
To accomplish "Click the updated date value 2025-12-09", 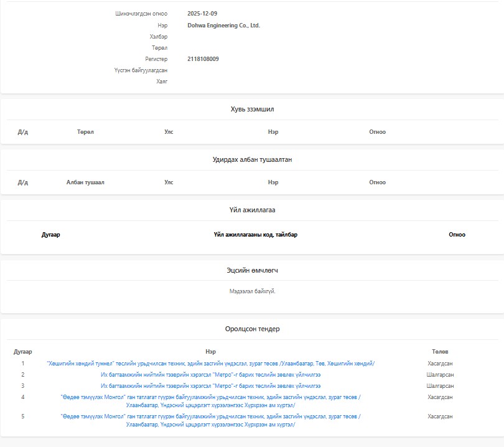I will click(x=202, y=14).
